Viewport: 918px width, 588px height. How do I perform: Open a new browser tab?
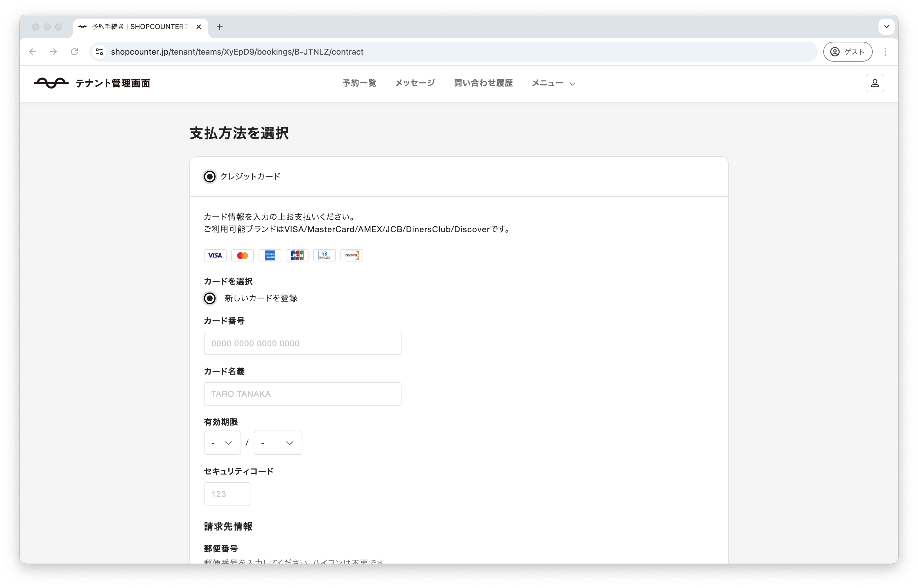click(220, 27)
